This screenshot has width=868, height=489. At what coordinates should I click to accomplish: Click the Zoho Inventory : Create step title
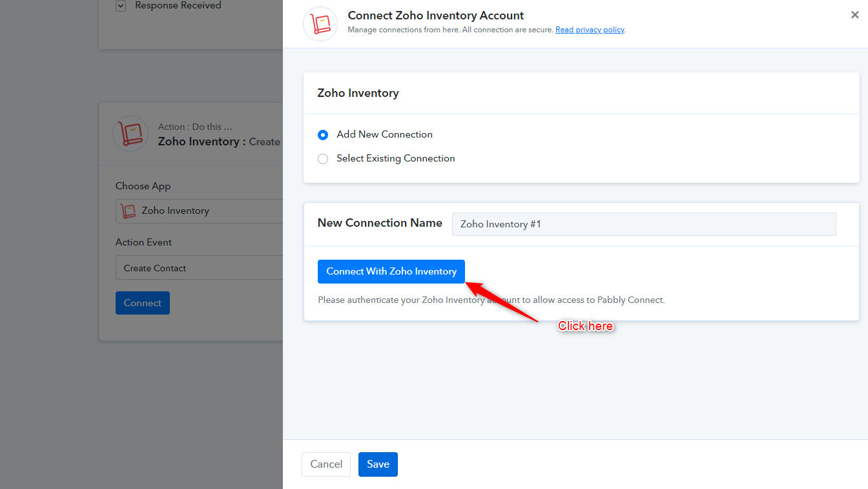[x=219, y=141]
